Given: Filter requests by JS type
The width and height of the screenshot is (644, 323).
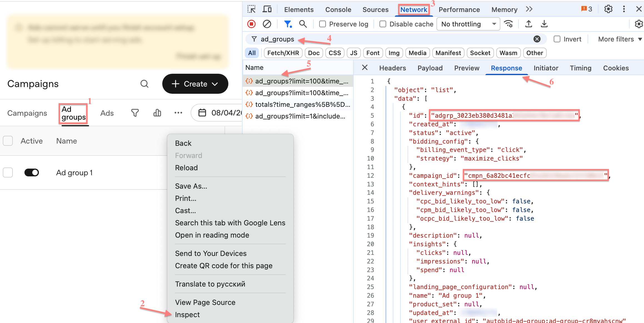Looking at the screenshot, I should pos(353,53).
